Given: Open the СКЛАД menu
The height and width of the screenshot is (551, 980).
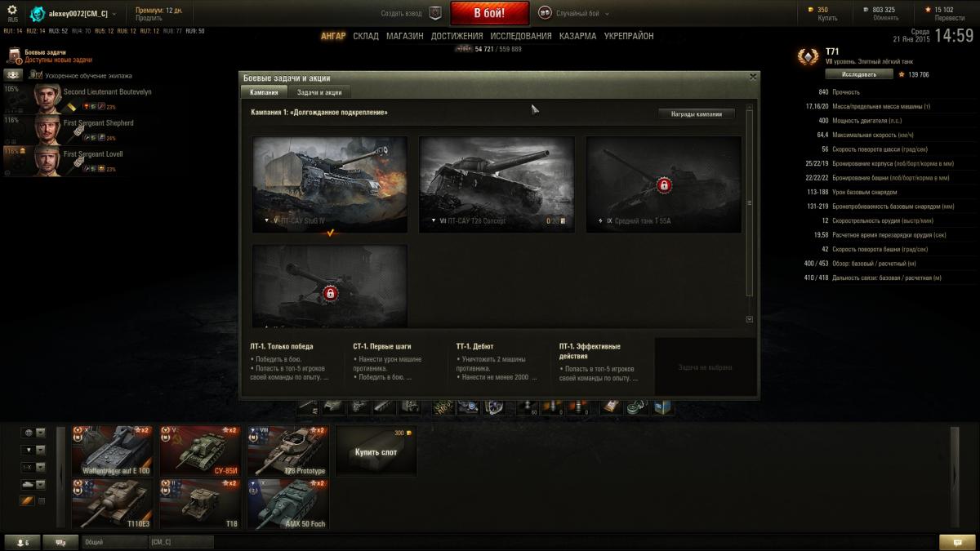Looking at the screenshot, I should 366,36.
